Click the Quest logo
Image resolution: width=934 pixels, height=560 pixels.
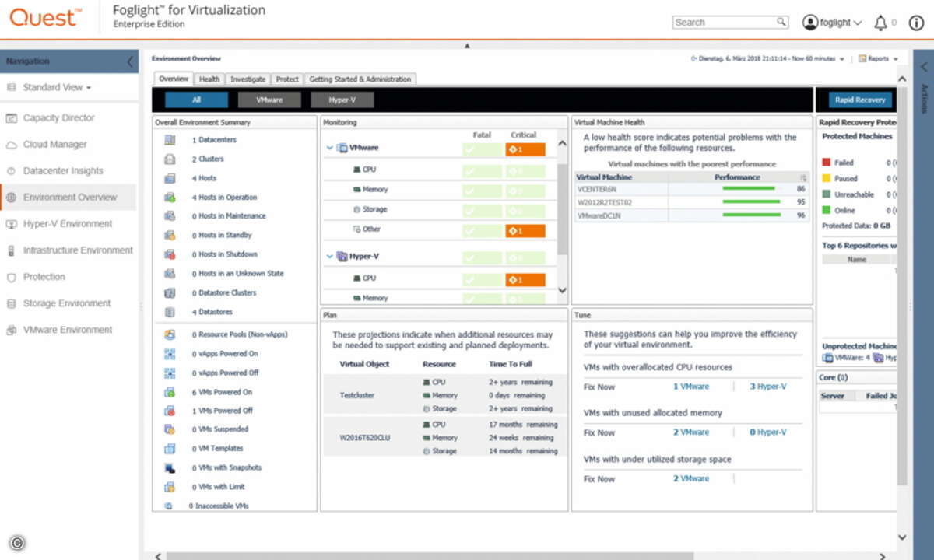pos(44,17)
